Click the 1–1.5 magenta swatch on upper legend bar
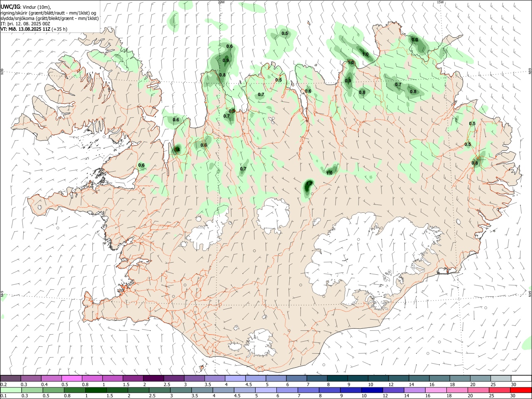Viewport: 532px width, 399px height. pyautogui.click(x=113, y=378)
